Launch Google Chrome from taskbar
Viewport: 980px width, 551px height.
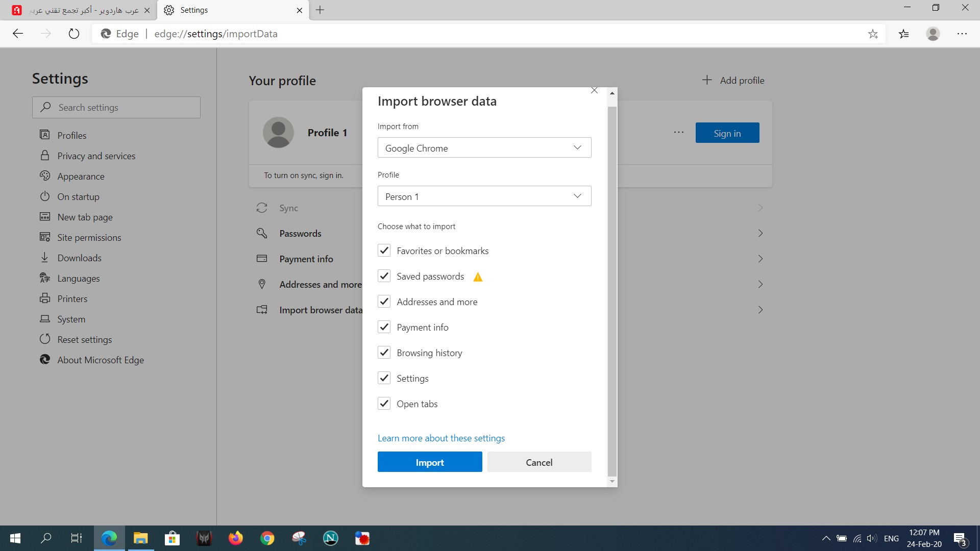[x=267, y=538]
